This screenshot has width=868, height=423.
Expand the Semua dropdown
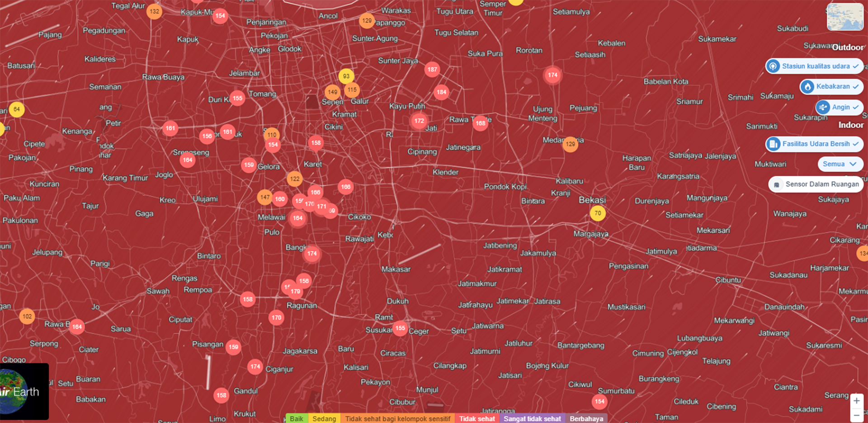(840, 164)
